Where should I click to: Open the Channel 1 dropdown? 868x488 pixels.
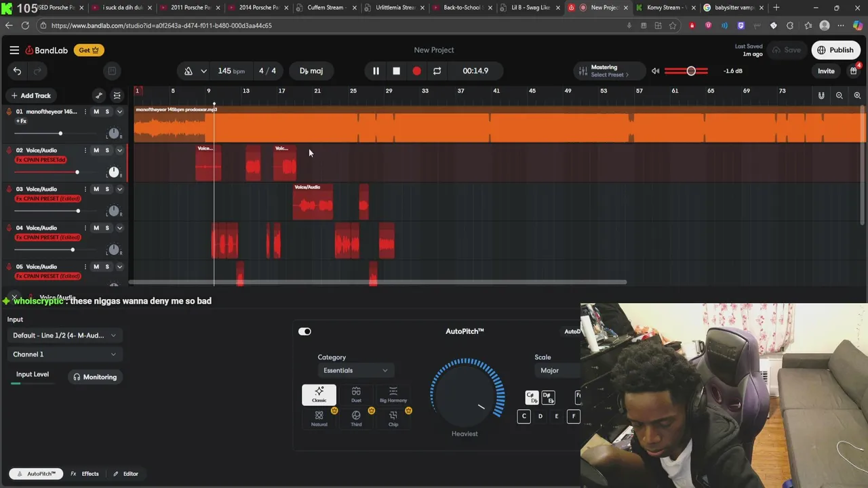point(64,354)
